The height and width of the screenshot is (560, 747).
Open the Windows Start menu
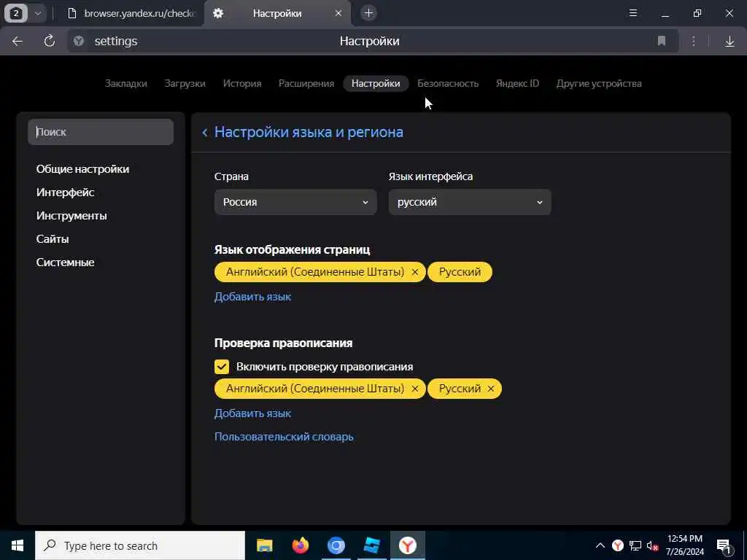point(18,545)
